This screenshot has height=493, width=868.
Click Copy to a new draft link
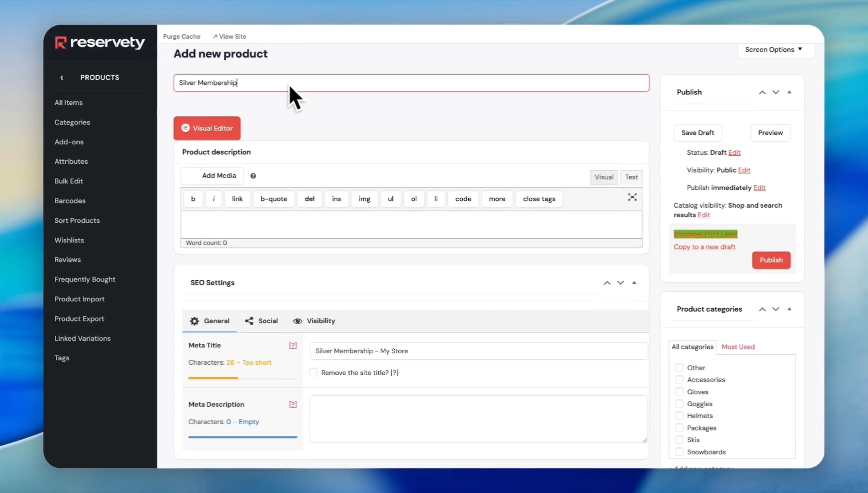pos(704,247)
